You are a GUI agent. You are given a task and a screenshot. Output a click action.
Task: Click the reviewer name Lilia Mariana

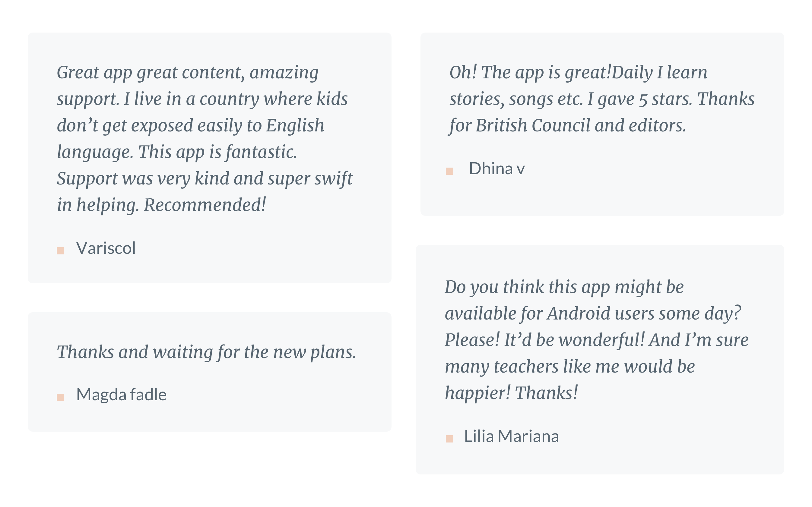[511, 436]
